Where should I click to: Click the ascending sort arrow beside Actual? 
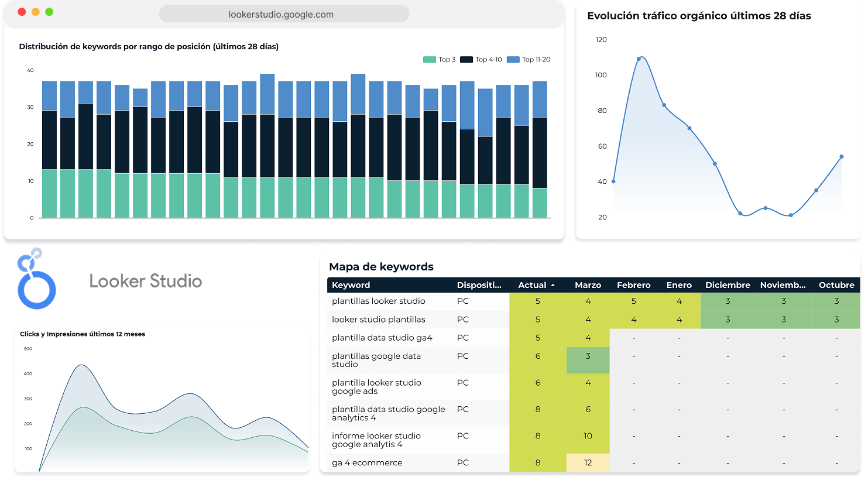(x=553, y=285)
